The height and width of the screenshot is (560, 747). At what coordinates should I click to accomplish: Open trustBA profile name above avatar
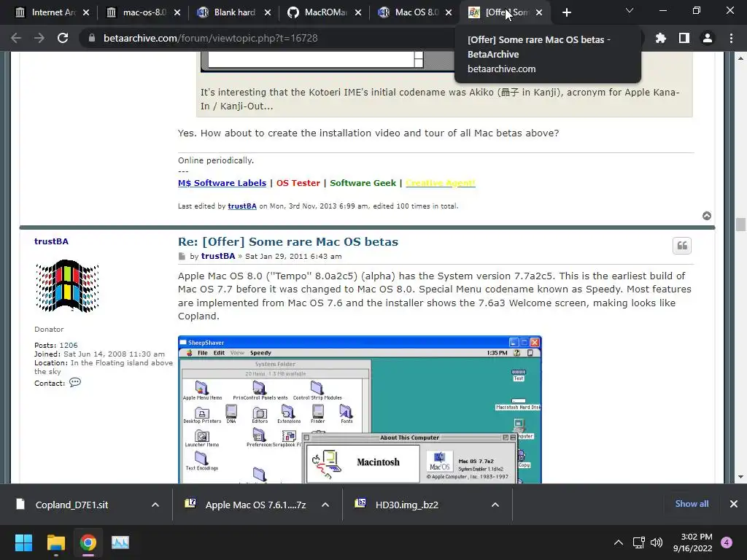[52, 241]
